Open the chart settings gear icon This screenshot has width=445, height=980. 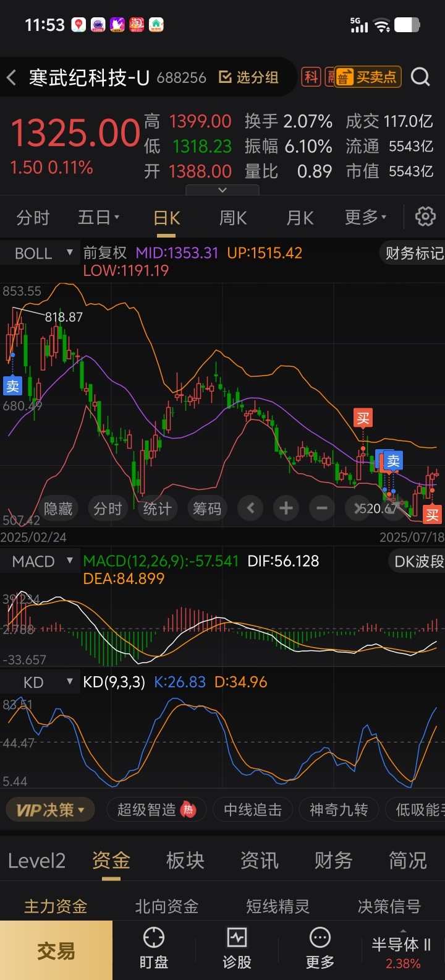425,217
